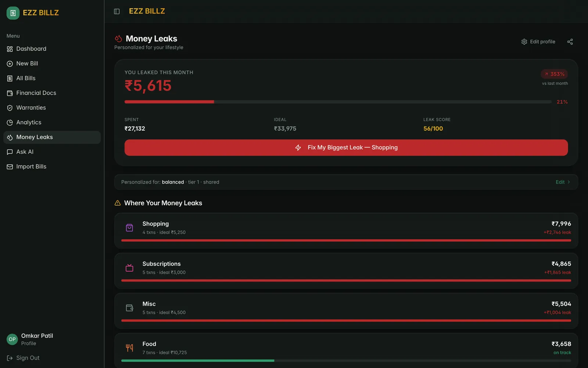Click the Import Bills envelope icon

pos(10,167)
